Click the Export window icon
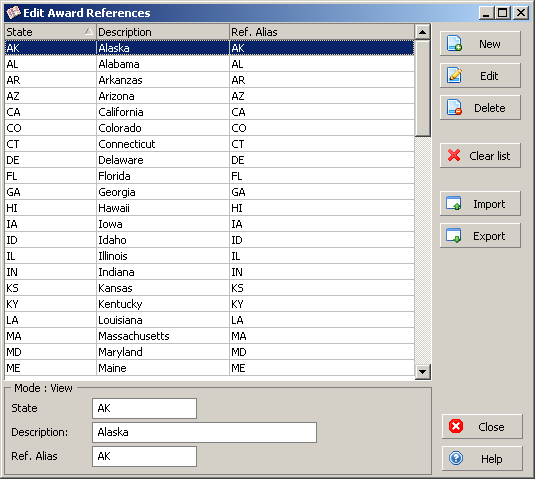The height and width of the screenshot is (479, 535). click(x=454, y=235)
